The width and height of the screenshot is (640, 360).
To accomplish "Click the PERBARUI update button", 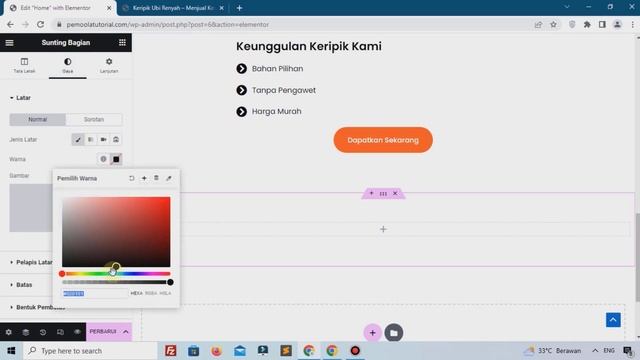I will 103,332.
